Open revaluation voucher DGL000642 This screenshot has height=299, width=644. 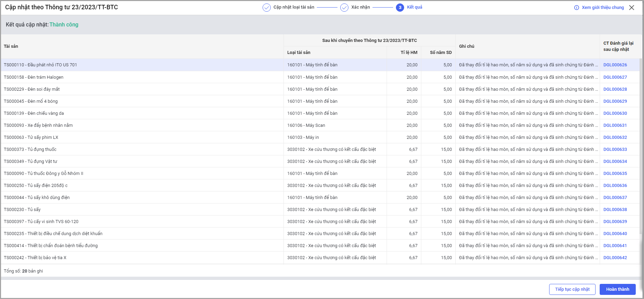point(615,258)
